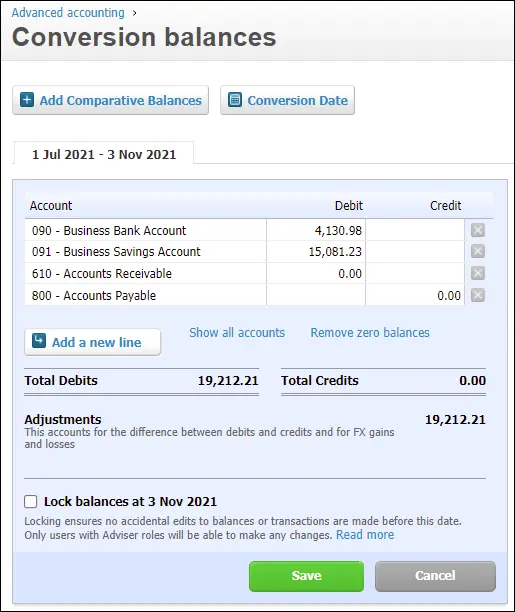Viewport: 515px width, 612px height.
Task: Click Add a new line button
Action: 93,342
